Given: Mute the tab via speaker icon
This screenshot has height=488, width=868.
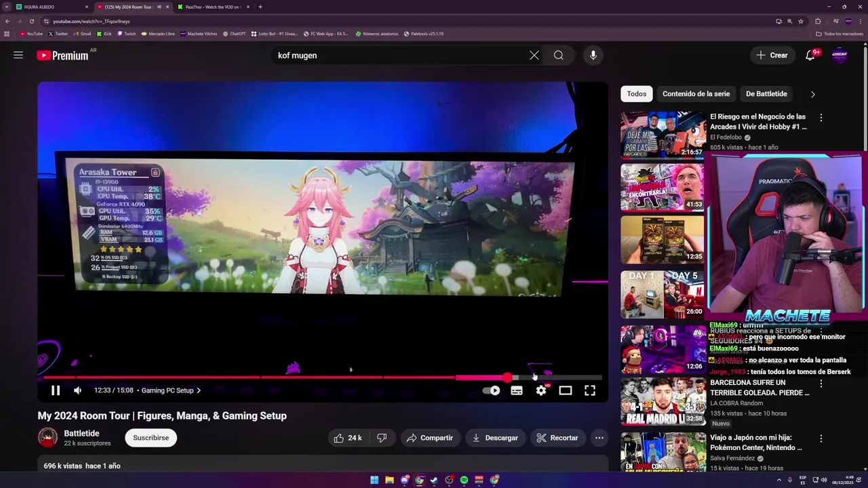Looking at the screenshot, I should click(x=159, y=7).
